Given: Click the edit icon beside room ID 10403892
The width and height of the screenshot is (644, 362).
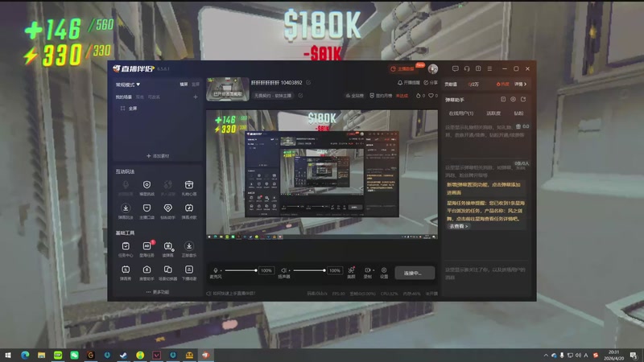Looking at the screenshot, I should pyautogui.click(x=308, y=83).
